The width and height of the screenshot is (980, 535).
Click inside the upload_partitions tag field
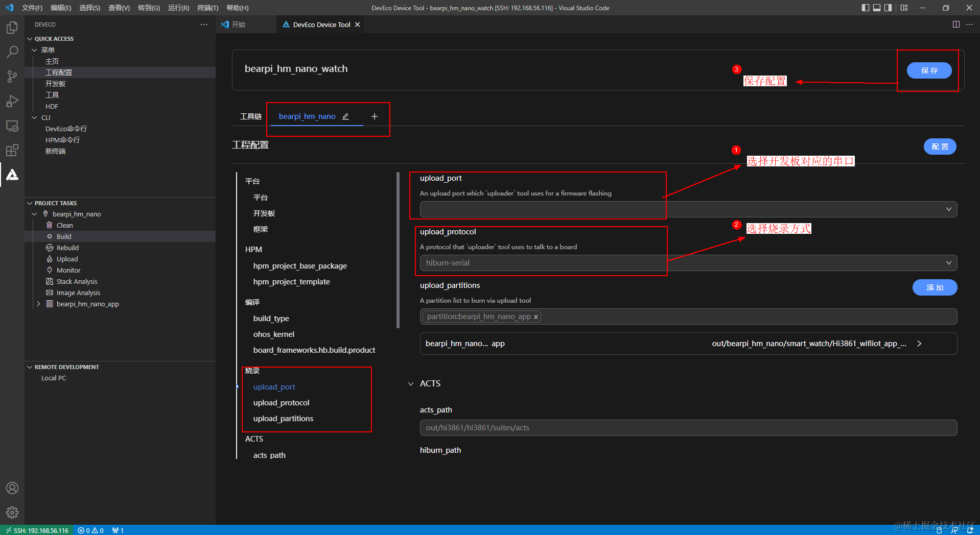(x=688, y=317)
